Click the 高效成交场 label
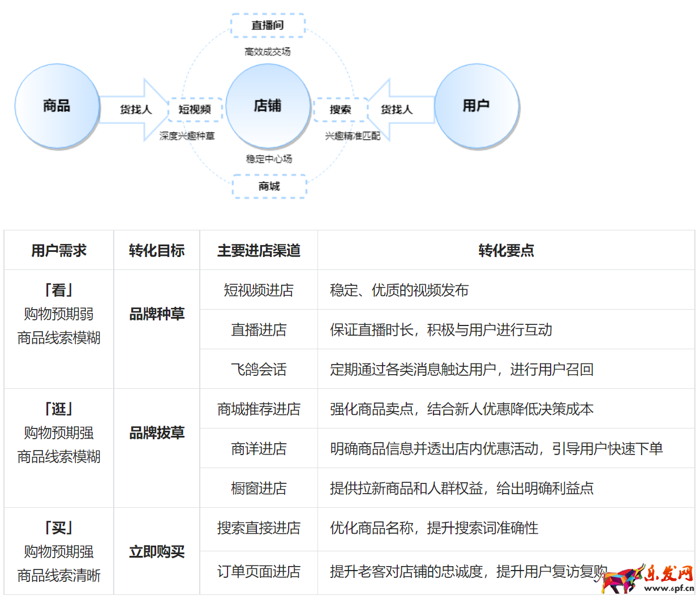The width and height of the screenshot is (700, 600). [x=268, y=52]
